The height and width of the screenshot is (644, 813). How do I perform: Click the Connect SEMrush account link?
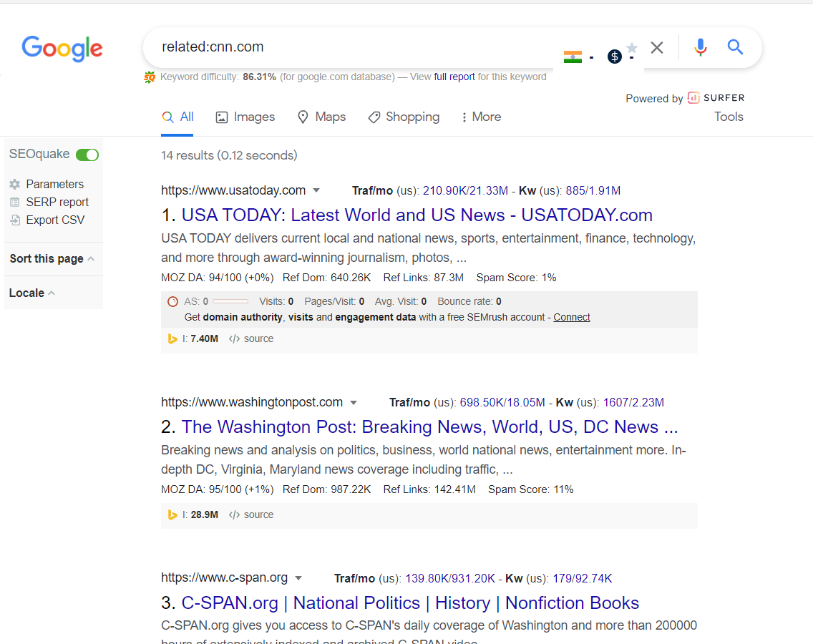tap(571, 317)
